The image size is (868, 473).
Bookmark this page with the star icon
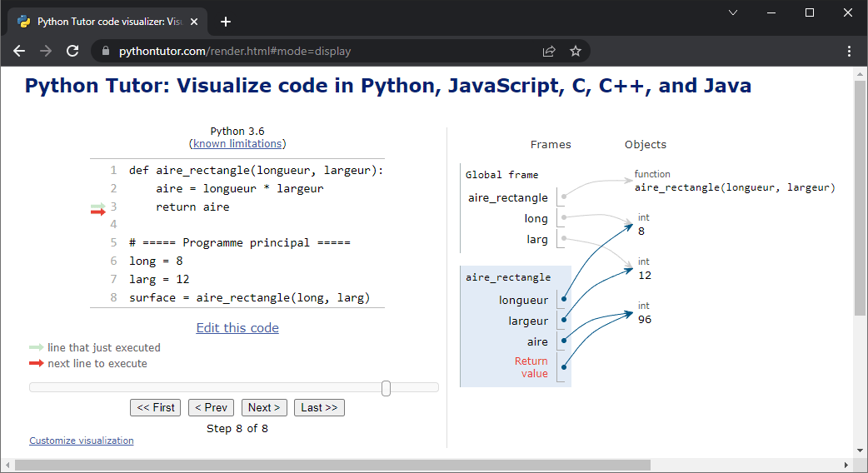point(576,51)
